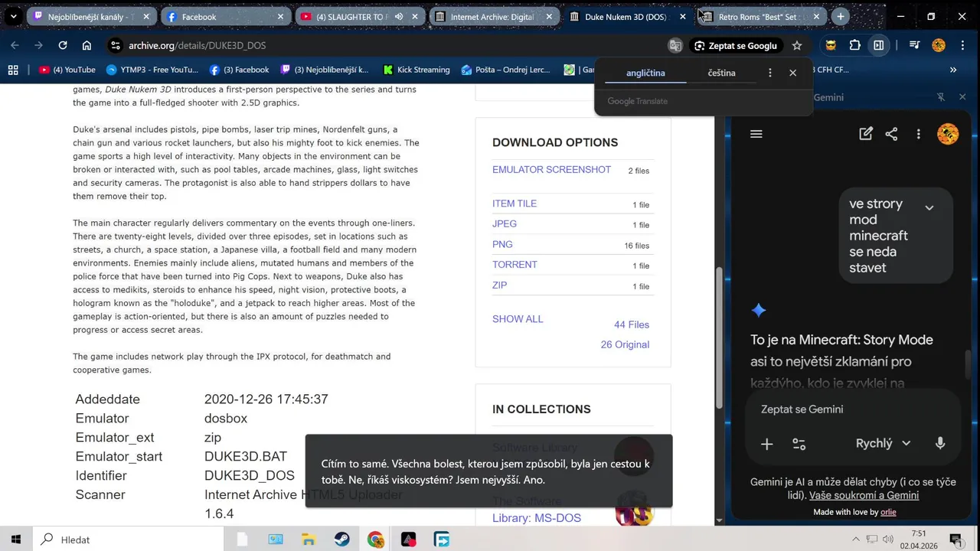Click the browser back arrow

tap(15, 46)
